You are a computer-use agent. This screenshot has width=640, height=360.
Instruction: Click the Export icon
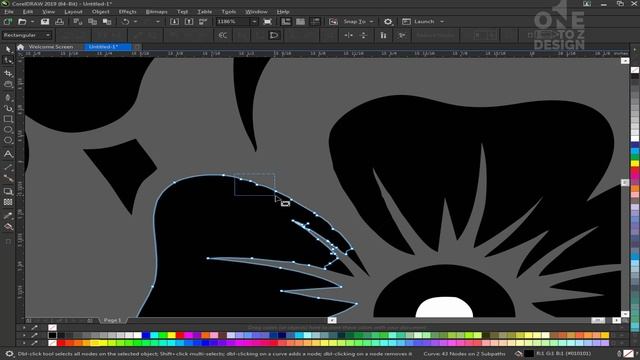tap(189, 22)
